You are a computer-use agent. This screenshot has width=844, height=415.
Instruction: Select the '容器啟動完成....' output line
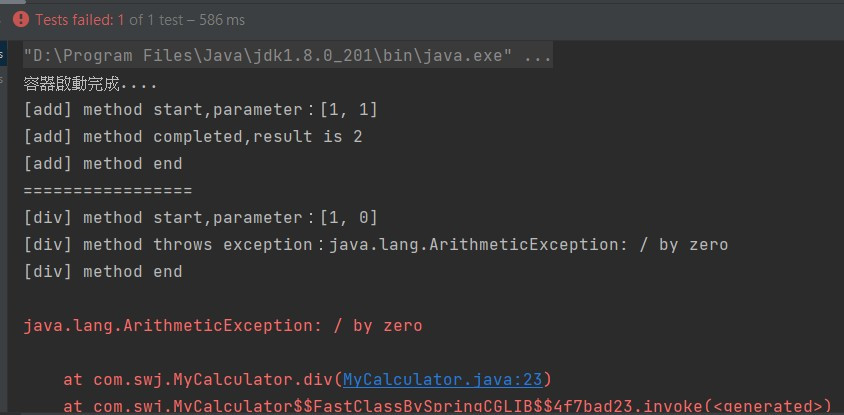point(90,83)
